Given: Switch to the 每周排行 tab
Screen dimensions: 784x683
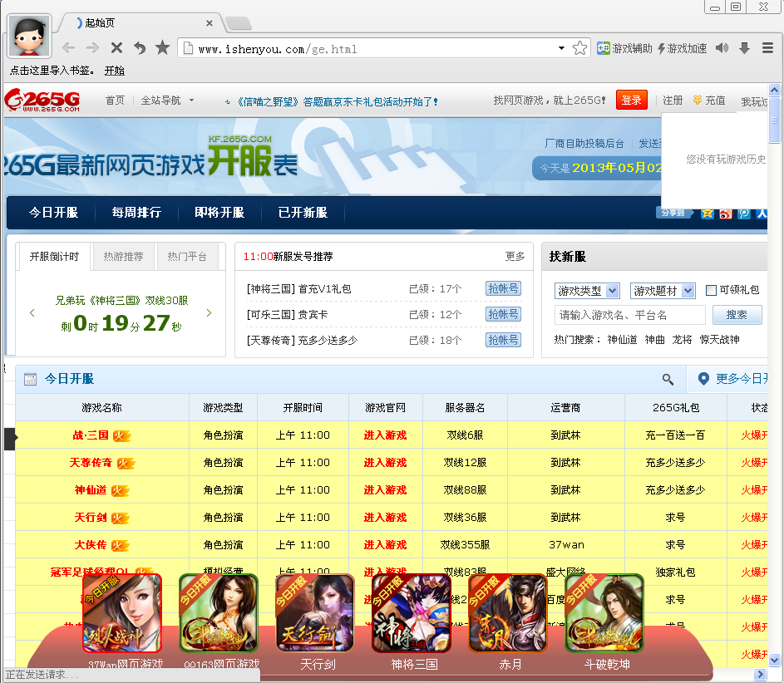Looking at the screenshot, I should click(136, 213).
